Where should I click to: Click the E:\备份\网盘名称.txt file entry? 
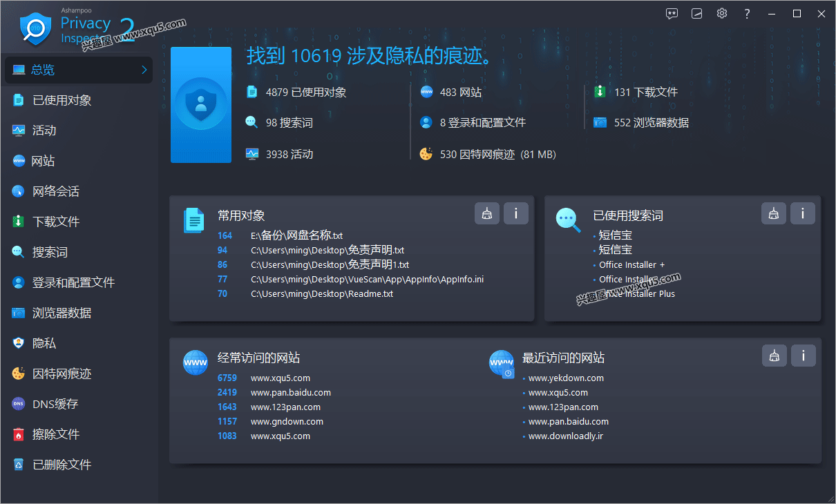tap(296, 235)
